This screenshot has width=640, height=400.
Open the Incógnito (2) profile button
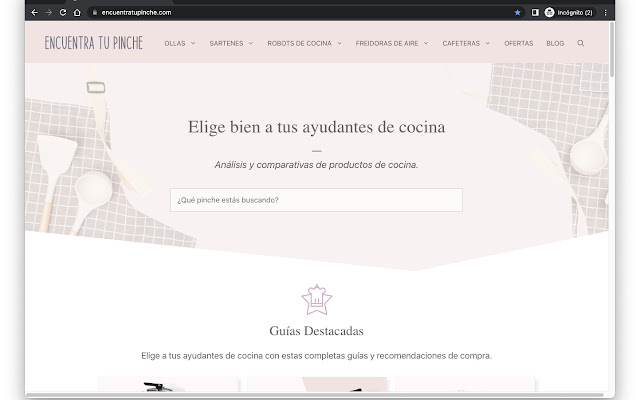(x=569, y=13)
